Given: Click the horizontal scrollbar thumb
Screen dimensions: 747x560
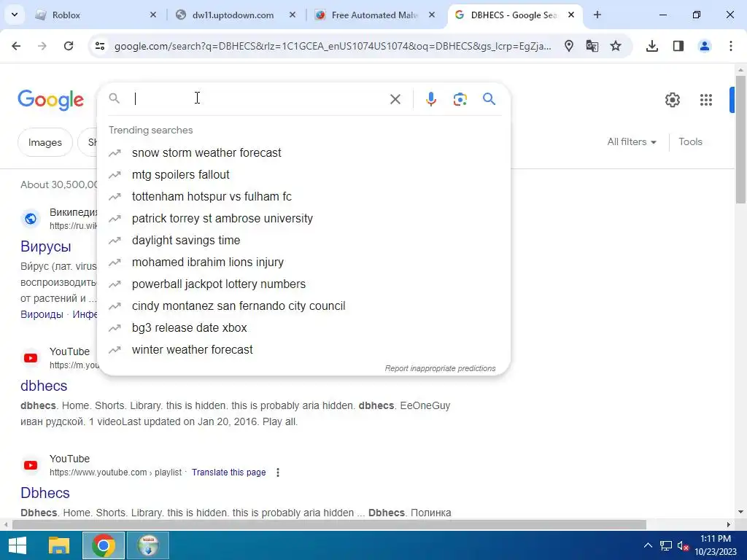Looking at the screenshot, I should click(x=329, y=525).
